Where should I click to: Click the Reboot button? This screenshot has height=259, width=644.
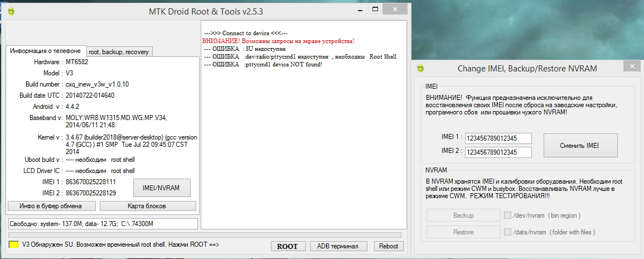[389, 246]
